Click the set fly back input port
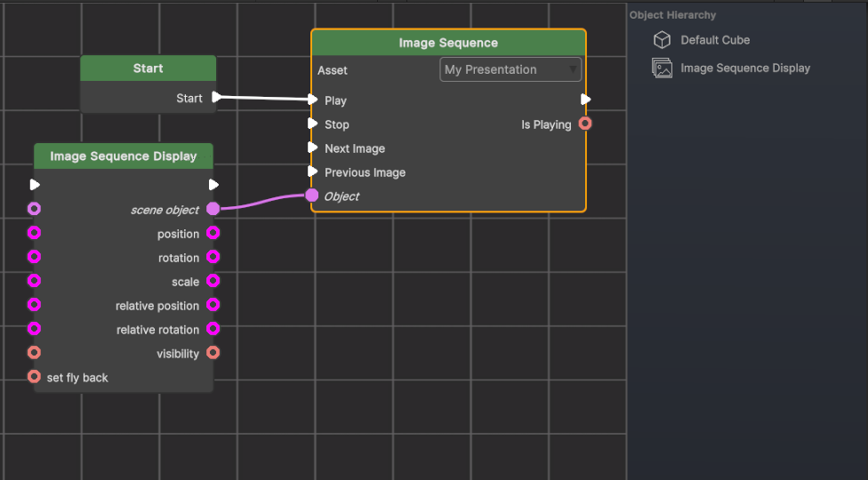Viewport: 868px width, 480px height. pyautogui.click(x=35, y=377)
